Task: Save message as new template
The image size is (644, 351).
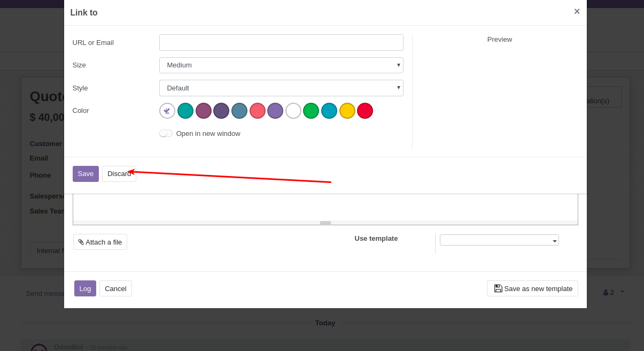Action: click(532, 288)
